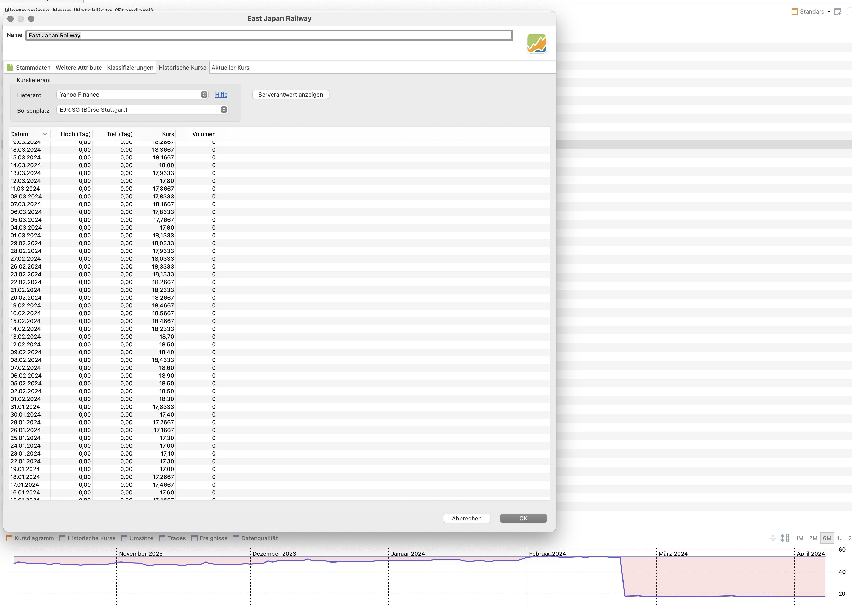Click into the Name input field
The height and width of the screenshot is (616, 852).
tap(269, 35)
